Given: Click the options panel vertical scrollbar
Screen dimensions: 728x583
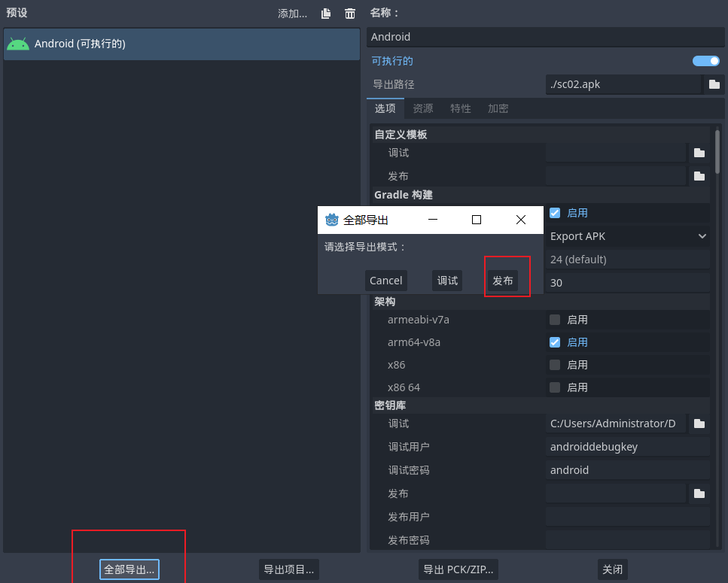Looking at the screenshot, I should coord(717,152).
